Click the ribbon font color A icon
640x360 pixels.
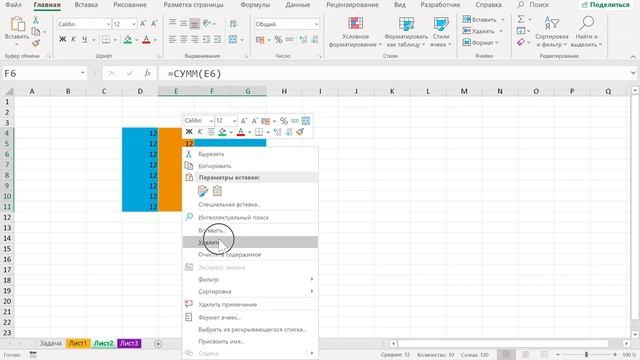pyautogui.click(x=146, y=40)
